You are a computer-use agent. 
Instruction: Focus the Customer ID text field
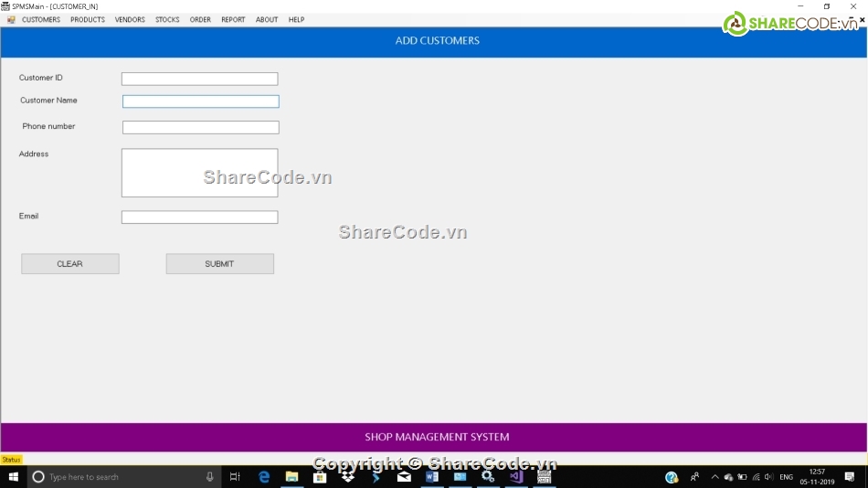[199, 79]
